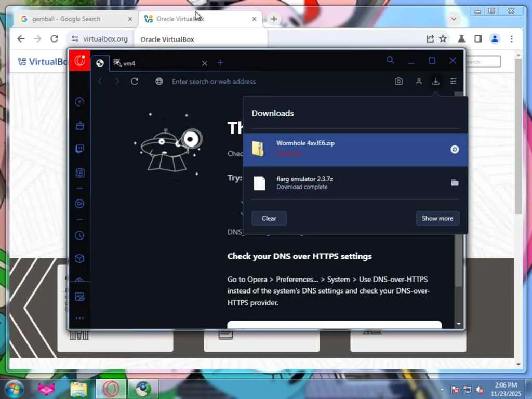Select the Chrome taskbar button

tap(143, 389)
